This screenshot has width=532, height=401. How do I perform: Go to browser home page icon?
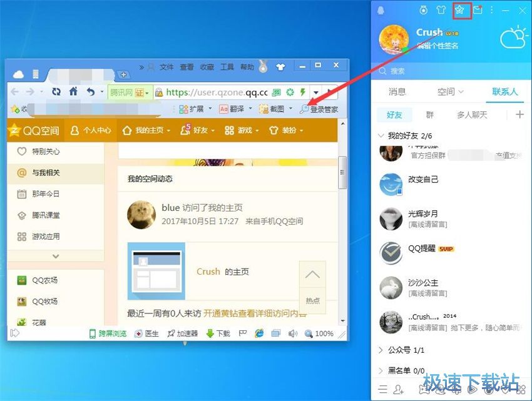(73, 91)
